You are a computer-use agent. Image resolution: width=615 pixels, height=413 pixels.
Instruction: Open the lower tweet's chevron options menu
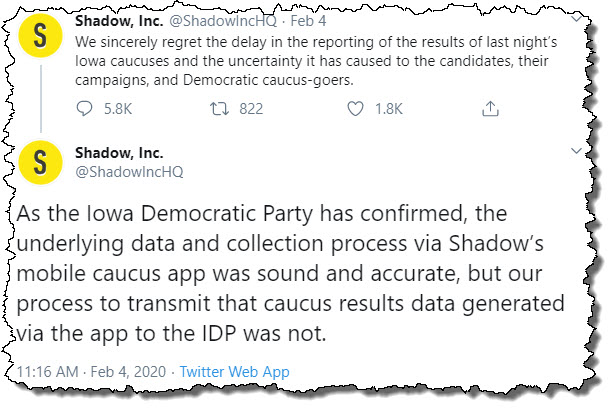click(x=574, y=150)
